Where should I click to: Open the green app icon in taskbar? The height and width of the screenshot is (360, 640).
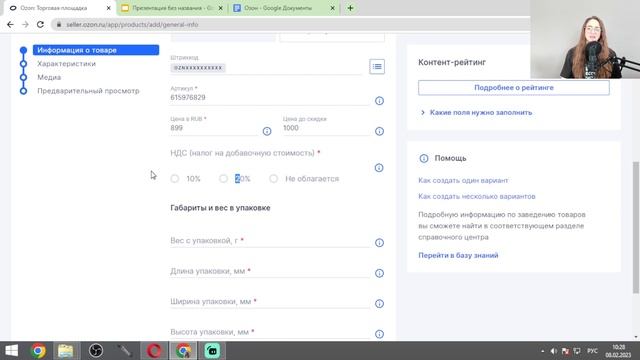click(212, 351)
